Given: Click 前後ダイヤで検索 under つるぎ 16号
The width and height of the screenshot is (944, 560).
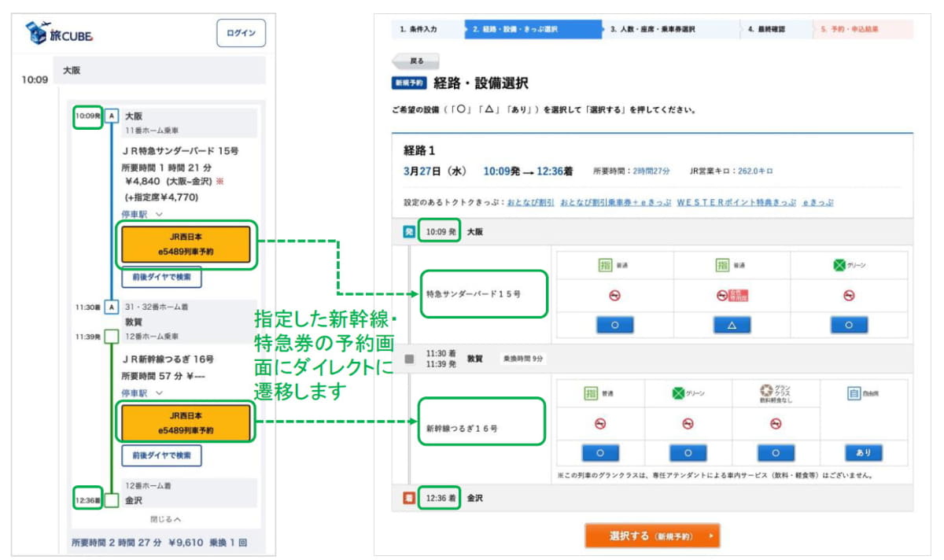Looking at the screenshot, I should (161, 455).
